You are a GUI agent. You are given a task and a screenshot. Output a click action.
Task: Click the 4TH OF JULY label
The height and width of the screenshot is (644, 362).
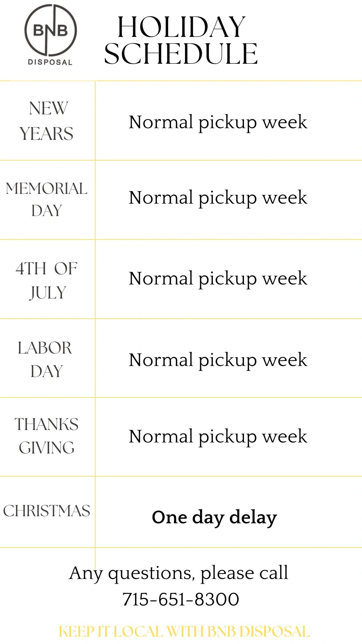coord(47,280)
